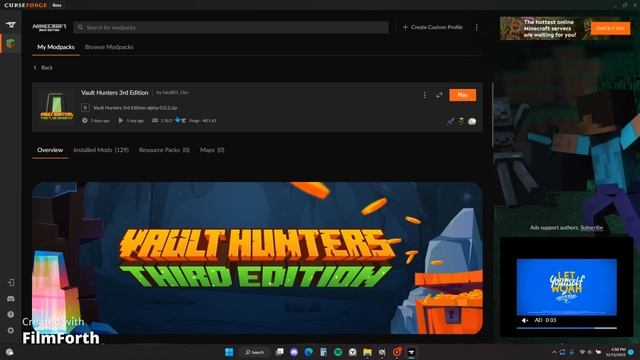Click the video ad progress bar
640x360 pixels.
(567, 328)
